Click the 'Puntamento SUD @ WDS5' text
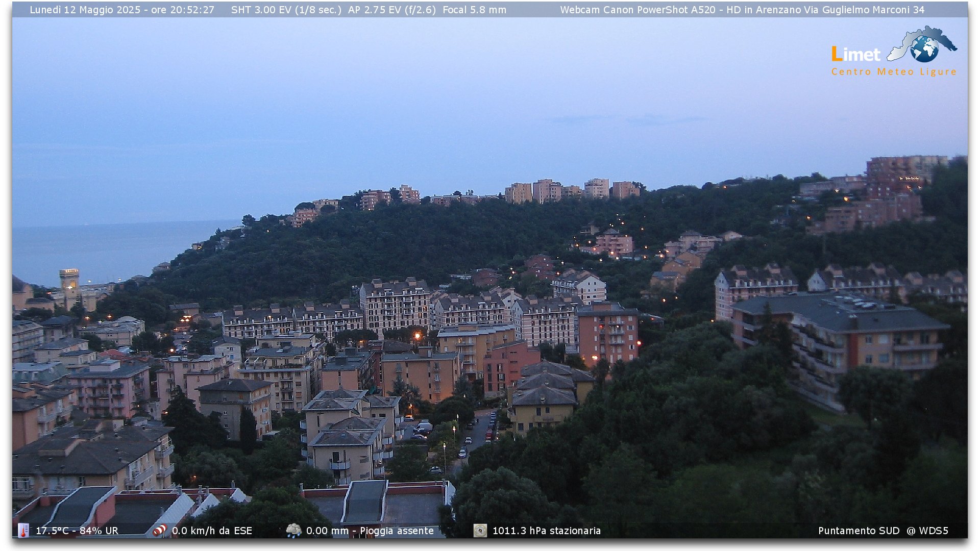The image size is (980, 551). 883,531
